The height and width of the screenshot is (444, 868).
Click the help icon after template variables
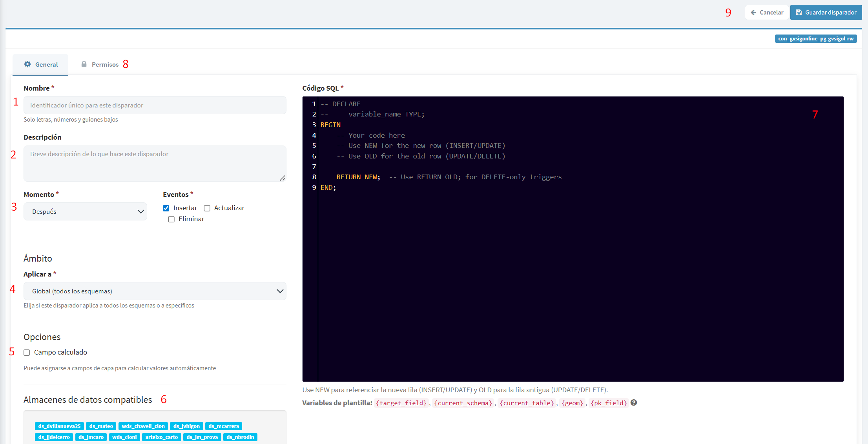coord(634,402)
